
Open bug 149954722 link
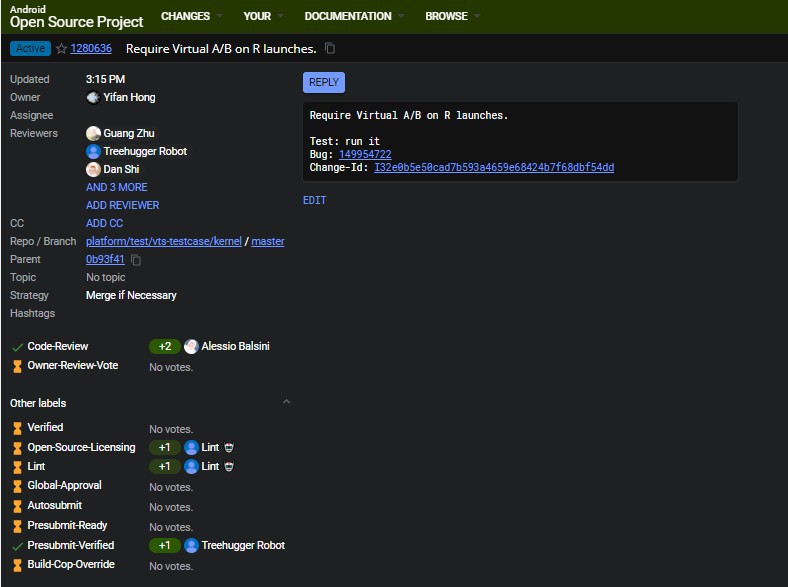365,154
